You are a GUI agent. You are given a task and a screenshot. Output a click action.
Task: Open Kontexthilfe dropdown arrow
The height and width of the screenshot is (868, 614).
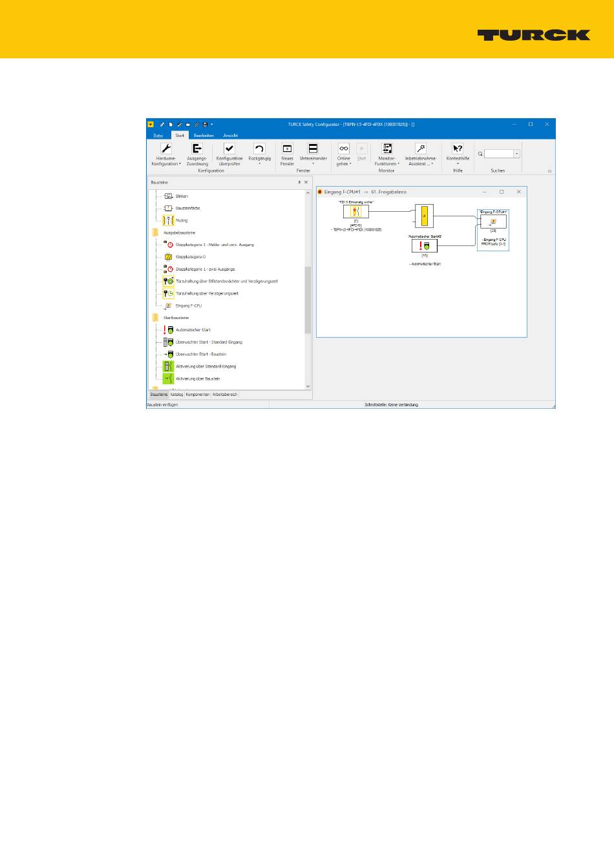pyautogui.click(x=458, y=164)
